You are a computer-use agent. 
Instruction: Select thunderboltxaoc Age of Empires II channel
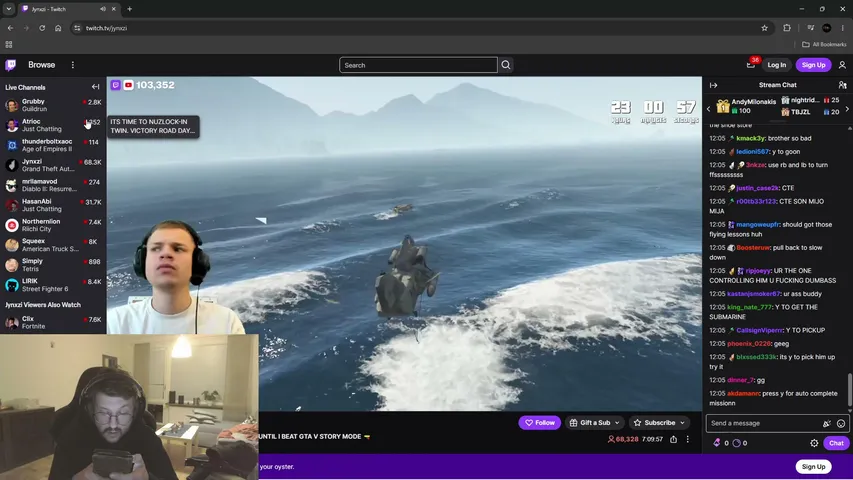53,145
